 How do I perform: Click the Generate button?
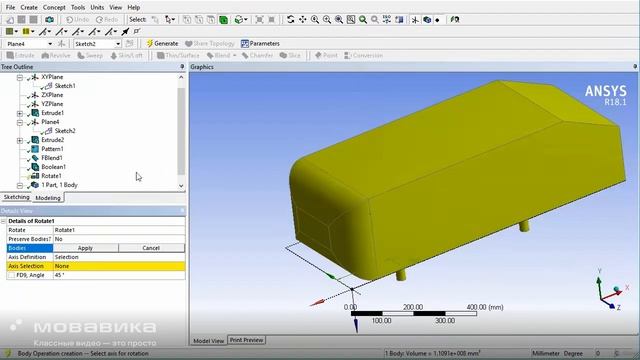[x=162, y=44]
